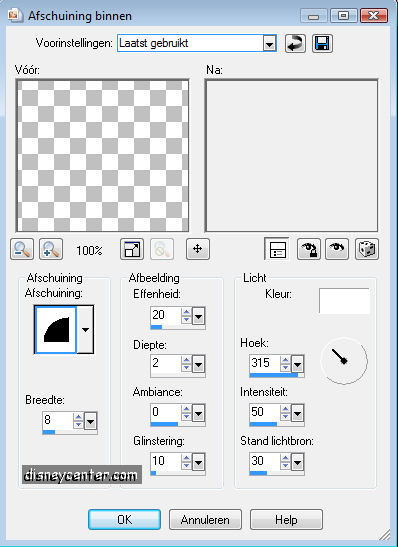Zoom out the preview with the minus magnifier
Image resolution: width=398 pixels, height=547 pixels.
(22, 249)
